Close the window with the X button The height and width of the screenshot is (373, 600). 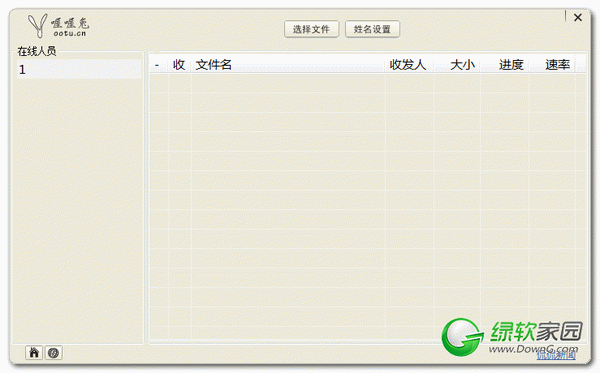pyautogui.click(x=578, y=17)
